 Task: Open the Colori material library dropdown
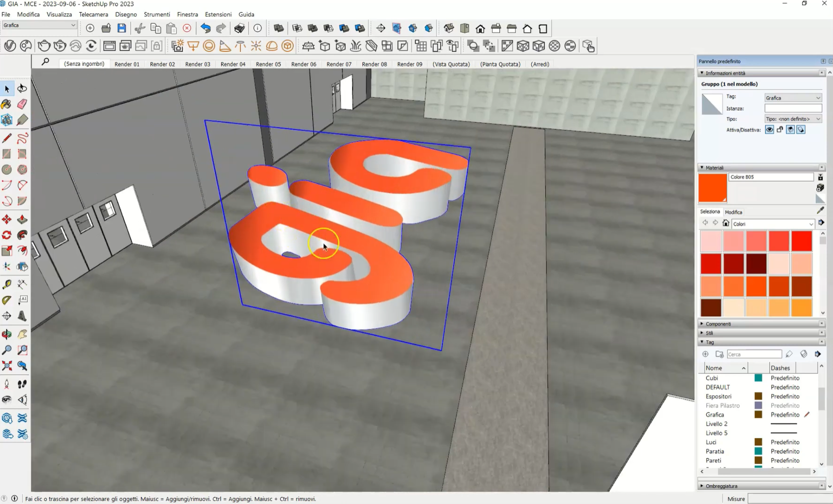(773, 224)
